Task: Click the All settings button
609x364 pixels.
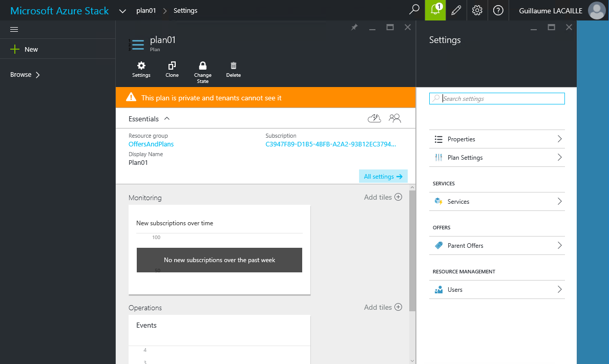Action: click(x=383, y=176)
